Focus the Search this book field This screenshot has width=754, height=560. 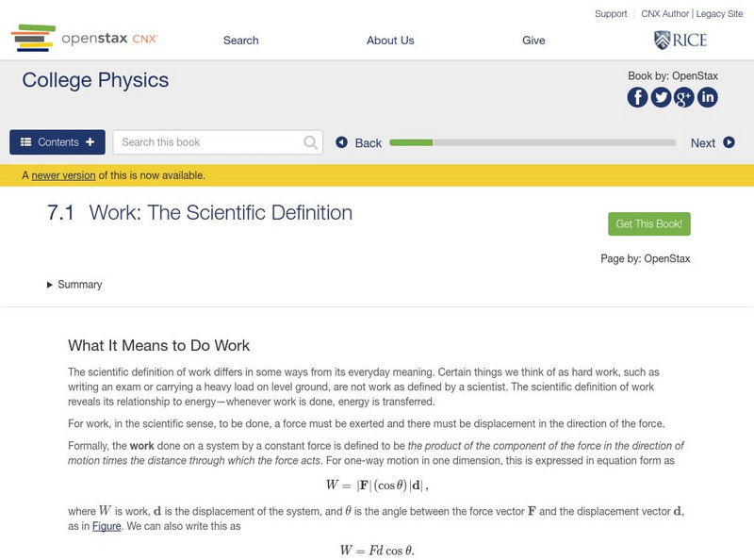pyautogui.click(x=209, y=142)
